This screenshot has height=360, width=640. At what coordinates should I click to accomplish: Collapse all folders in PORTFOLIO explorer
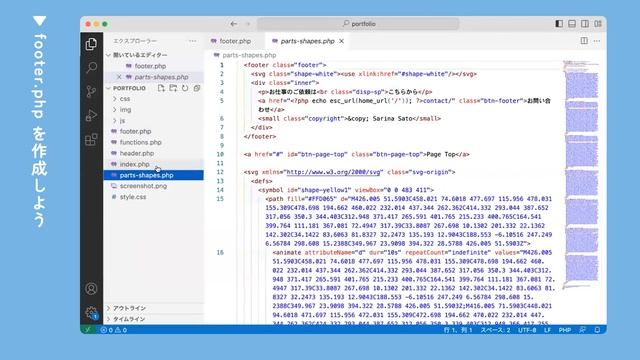[197, 88]
